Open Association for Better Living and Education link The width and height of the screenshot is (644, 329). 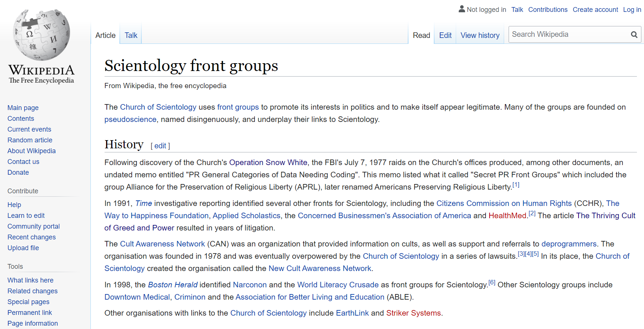(x=310, y=297)
